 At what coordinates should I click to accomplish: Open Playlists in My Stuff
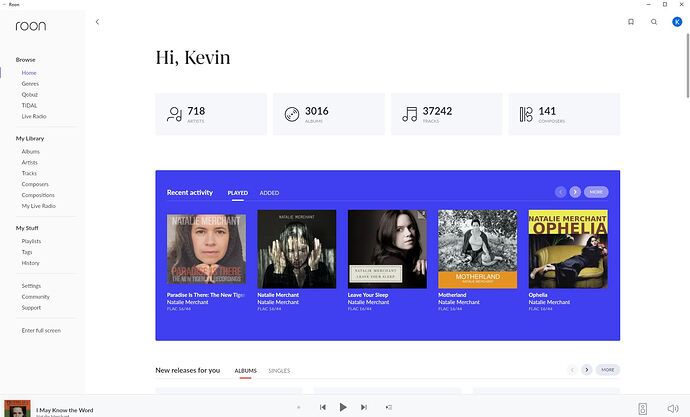click(31, 241)
